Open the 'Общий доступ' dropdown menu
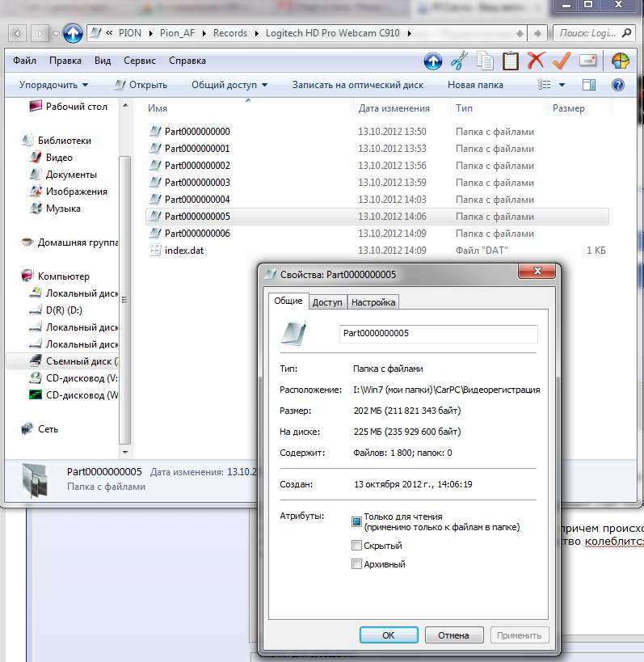This screenshot has height=662, width=644. [x=229, y=85]
